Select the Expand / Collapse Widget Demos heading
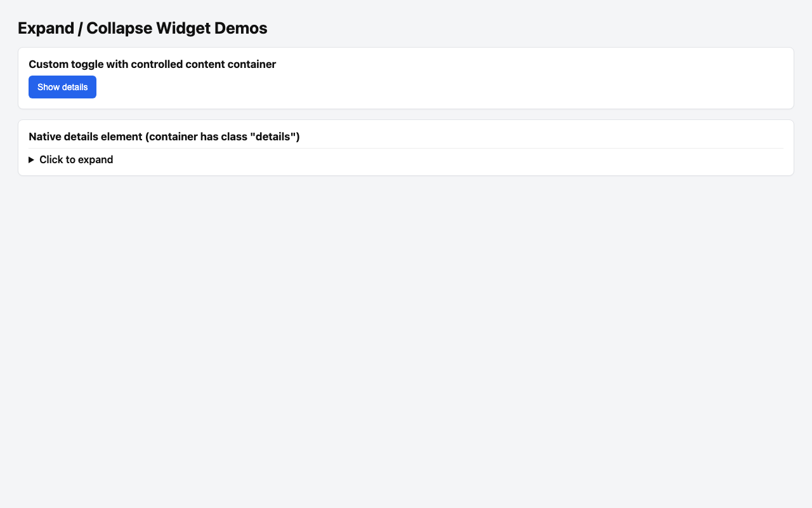 click(x=141, y=27)
